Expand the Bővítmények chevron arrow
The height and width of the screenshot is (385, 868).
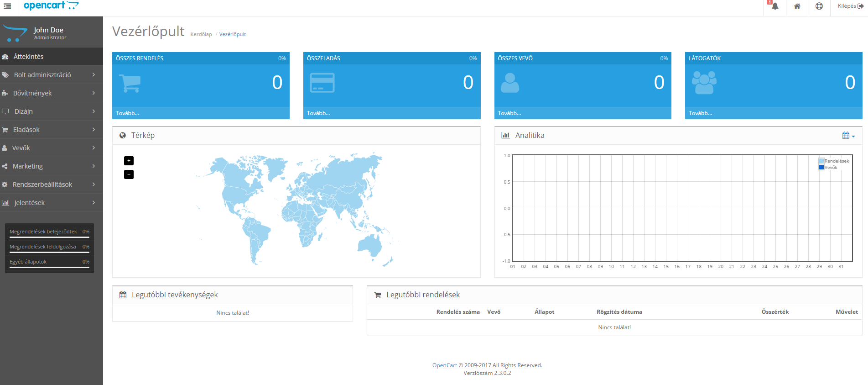[94, 93]
